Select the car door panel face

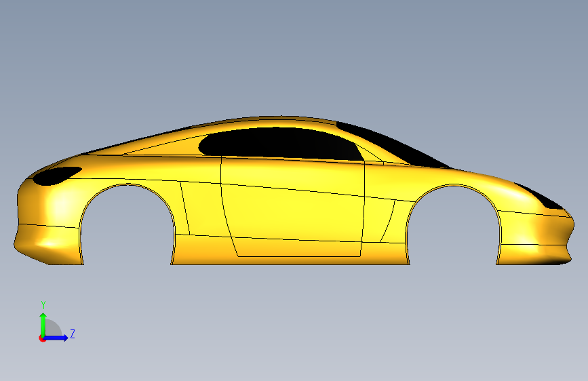point(292,208)
